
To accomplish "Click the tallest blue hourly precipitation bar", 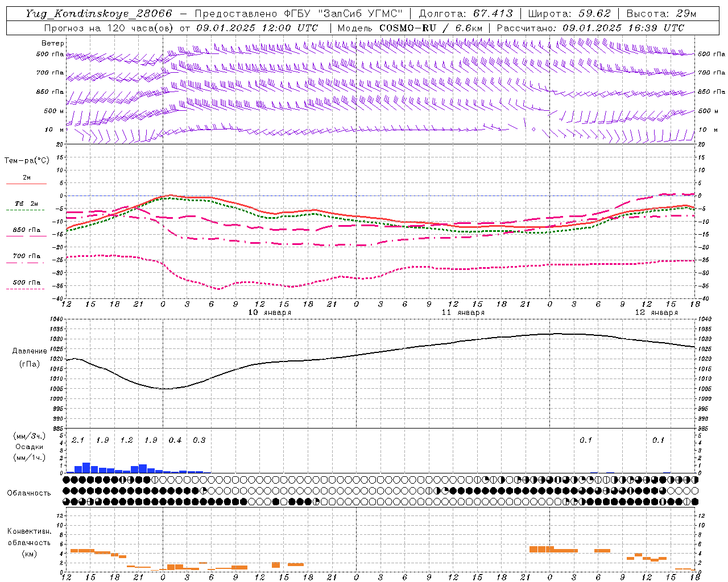I will click(86, 468).
